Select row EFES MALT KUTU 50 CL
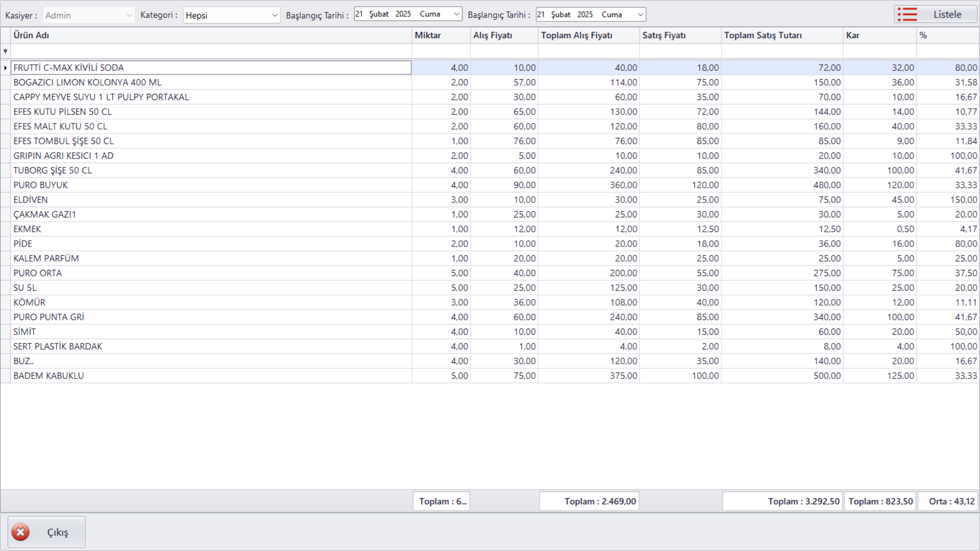This screenshot has height=551, width=980. click(490, 127)
